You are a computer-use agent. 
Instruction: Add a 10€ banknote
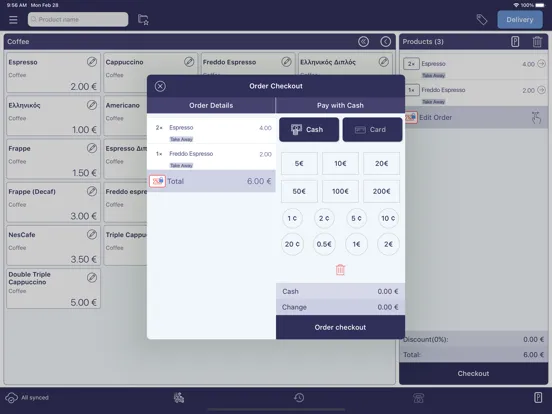(340, 163)
